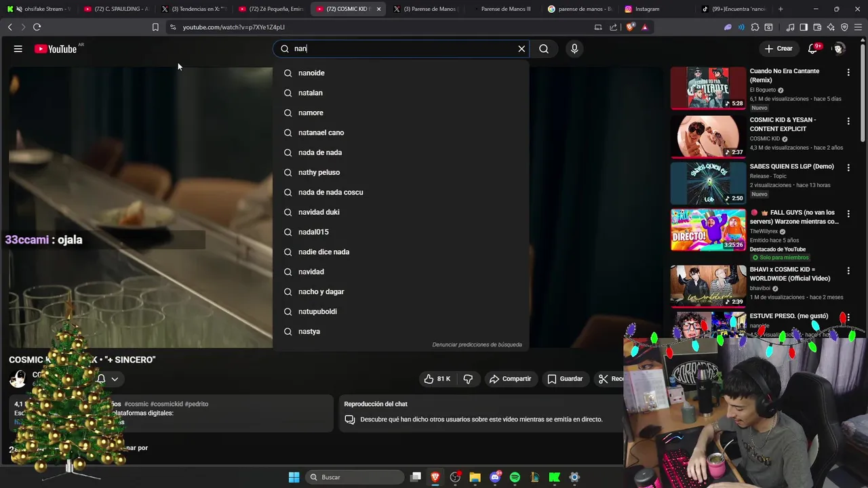Go to the YouTube home logo
This screenshot has width=868, height=488.
pyautogui.click(x=56, y=49)
